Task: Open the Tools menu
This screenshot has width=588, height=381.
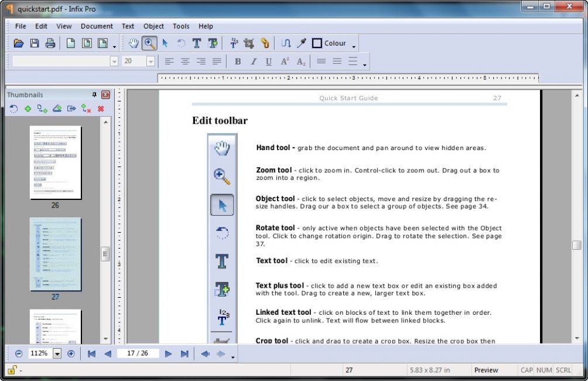Action: click(181, 26)
